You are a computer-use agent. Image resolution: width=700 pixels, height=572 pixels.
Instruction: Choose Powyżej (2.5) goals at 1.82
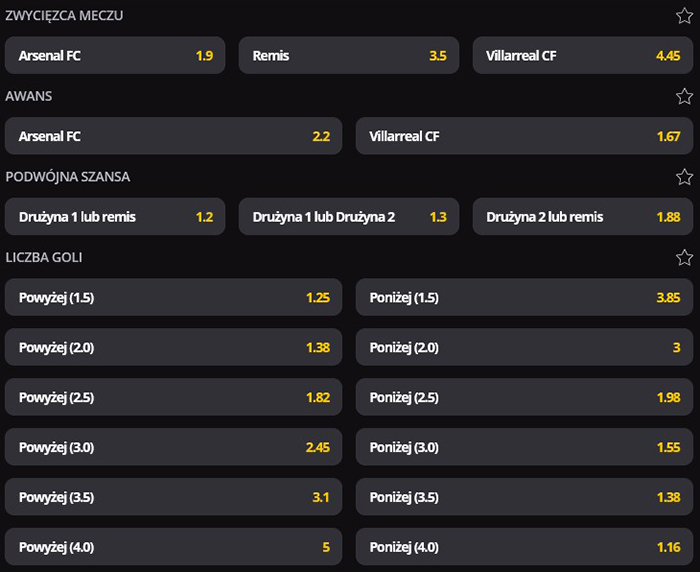[173, 397]
